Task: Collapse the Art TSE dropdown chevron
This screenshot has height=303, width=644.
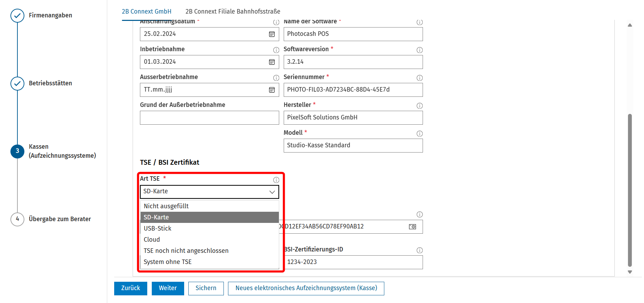Action: pyautogui.click(x=272, y=192)
